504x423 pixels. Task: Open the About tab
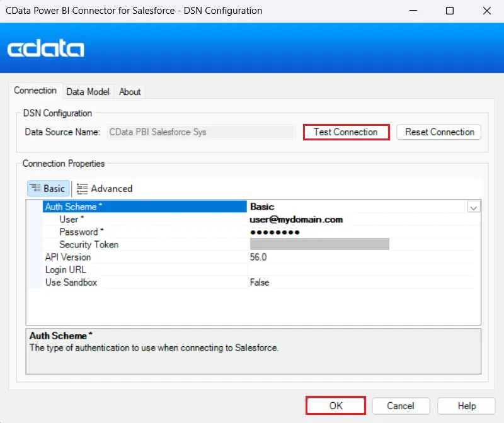point(130,92)
